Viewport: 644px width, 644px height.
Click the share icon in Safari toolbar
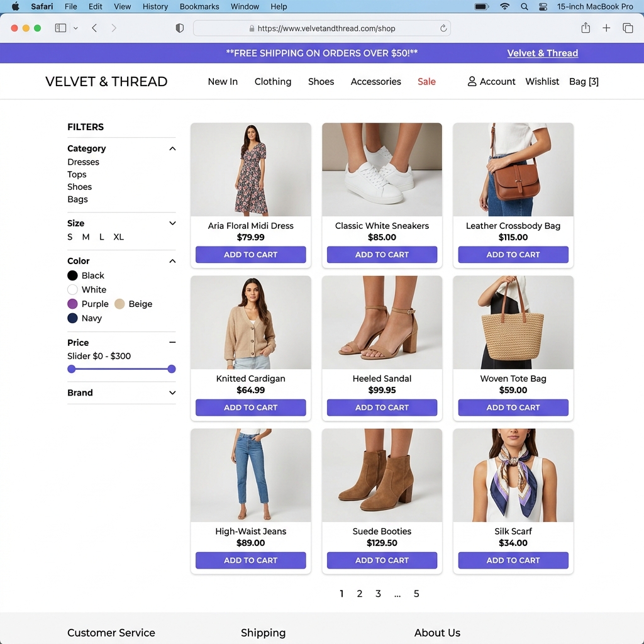[585, 28]
